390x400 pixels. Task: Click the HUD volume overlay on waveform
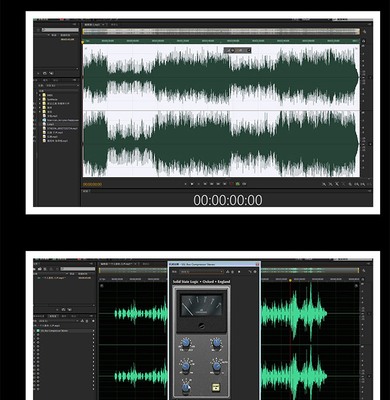[237, 50]
